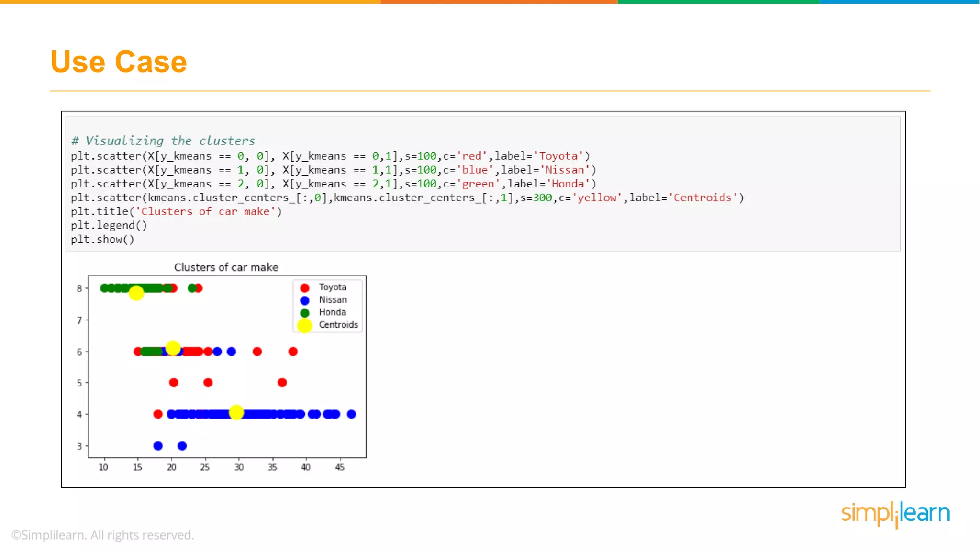
Task: Click the plt.legend() code line
Action: click(109, 226)
